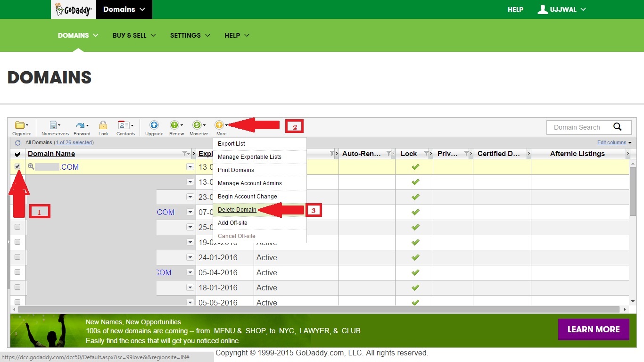The image size is (644, 362).
Task: Click the 1 of 26 selected link
Action: [74, 142]
